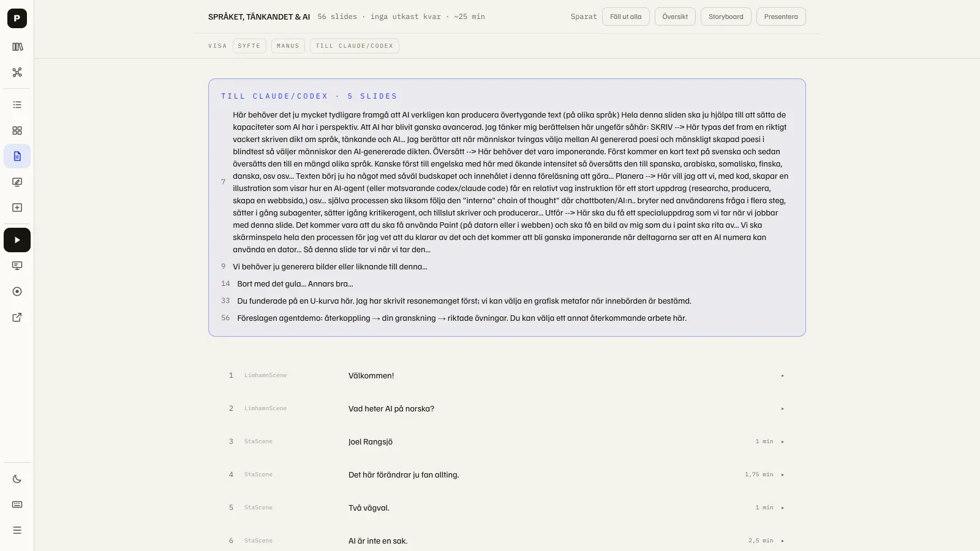980x551 pixels.
Task: Open the keyboard shortcuts icon
Action: click(x=17, y=504)
